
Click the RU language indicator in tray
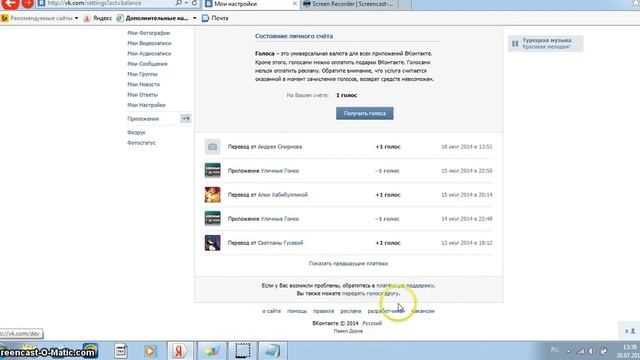555,350
